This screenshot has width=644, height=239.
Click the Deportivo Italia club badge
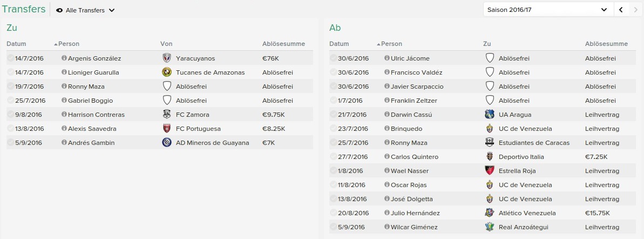(490, 157)
